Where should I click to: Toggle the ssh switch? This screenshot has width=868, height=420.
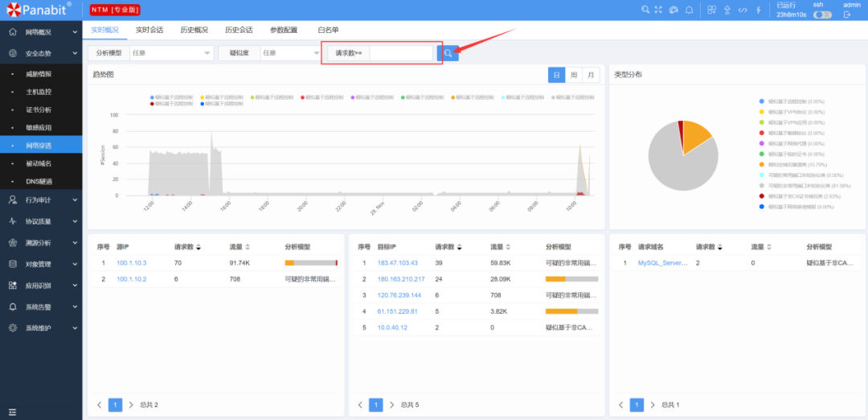click(822, 15)
